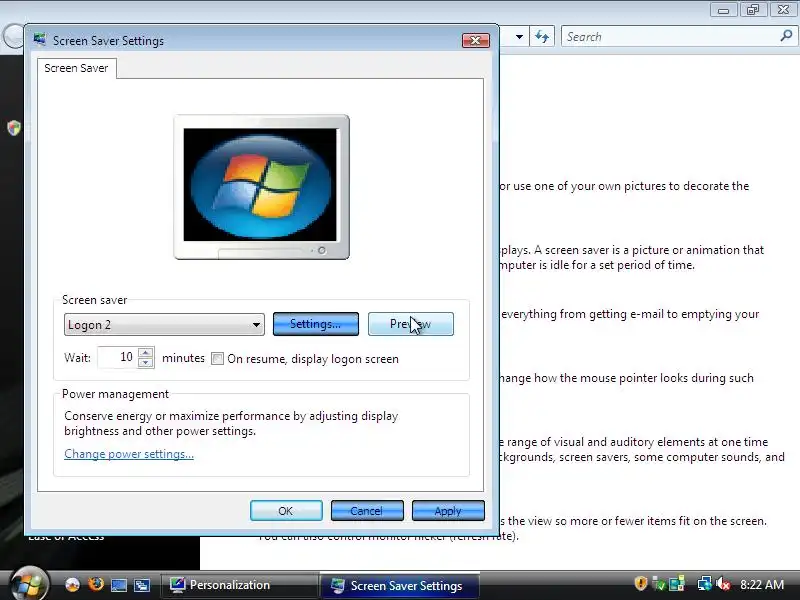Open the Windows Start orb

(x=29, y=583)
